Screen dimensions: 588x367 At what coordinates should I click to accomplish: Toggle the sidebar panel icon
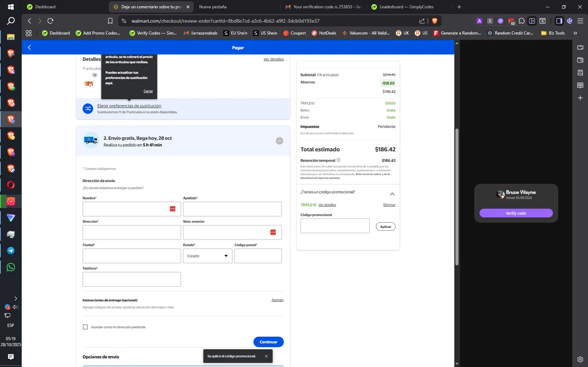559,21
